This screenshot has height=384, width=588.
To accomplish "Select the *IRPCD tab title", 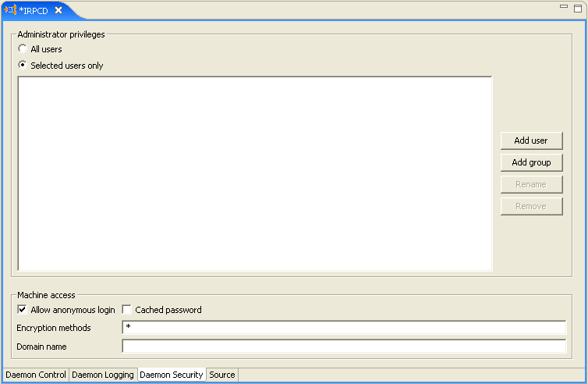I will 34,10.
